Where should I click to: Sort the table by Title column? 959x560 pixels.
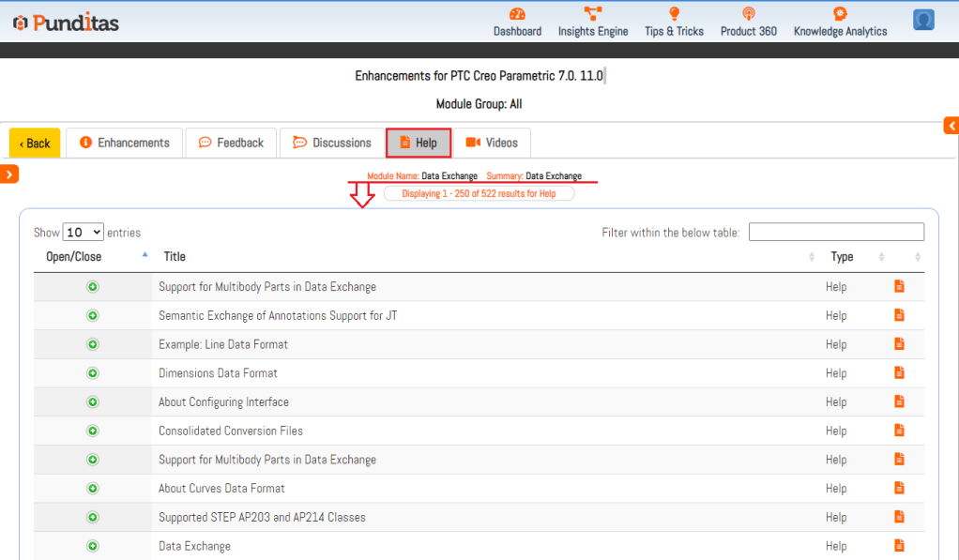pyautogui.click(x=175, y=256)
